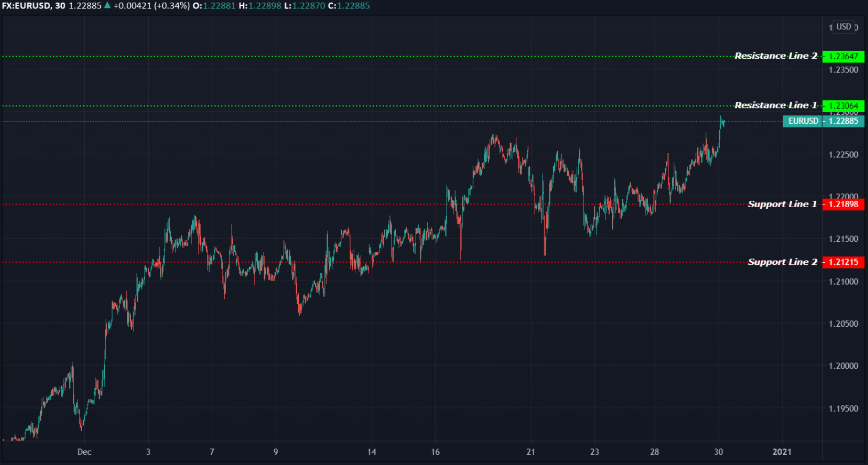Click the FX:EURUSD symbol title
The height and width of the screenshot is (465, 868).
[26, 5]
